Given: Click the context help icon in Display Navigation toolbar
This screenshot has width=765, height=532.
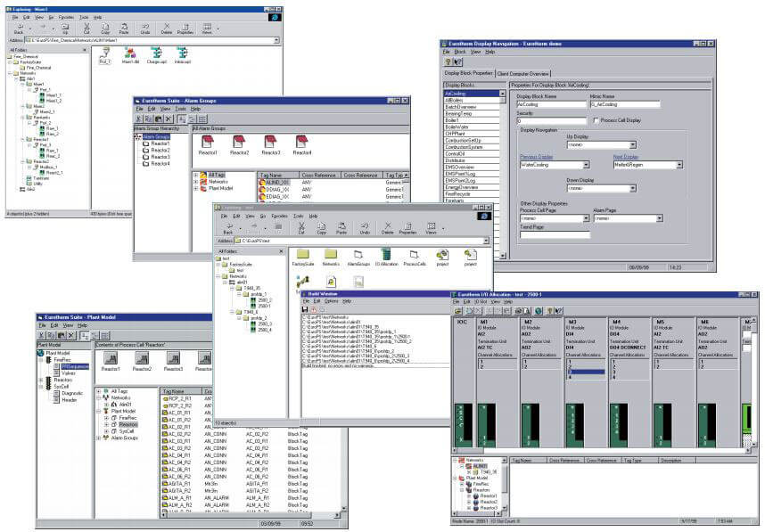Looking at the screenshot, I should click(457, 61).
